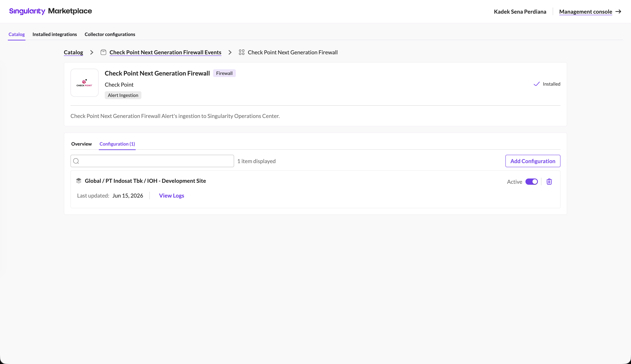Click the trash delete configuration icon
The width and height of the screenshot is (631, 364).
549,182
